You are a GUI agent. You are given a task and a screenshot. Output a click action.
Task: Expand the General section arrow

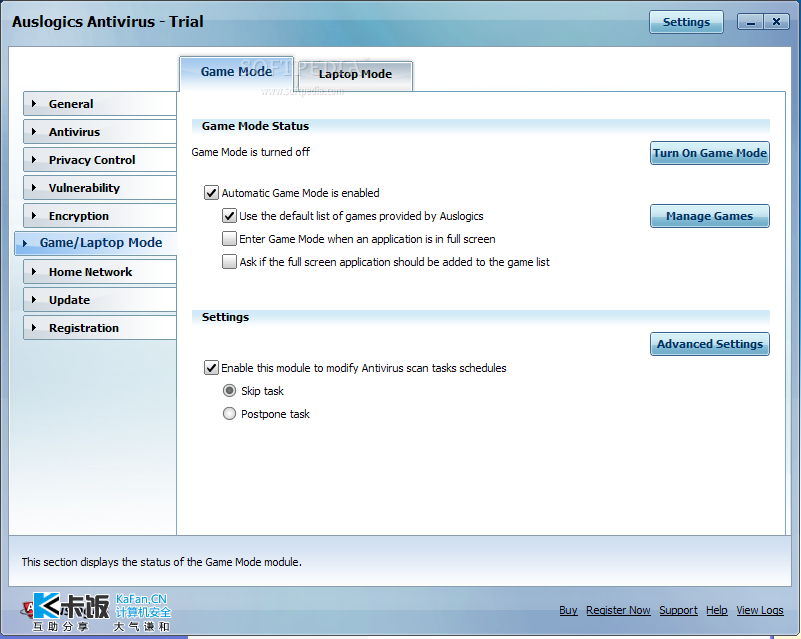point(34,104)
